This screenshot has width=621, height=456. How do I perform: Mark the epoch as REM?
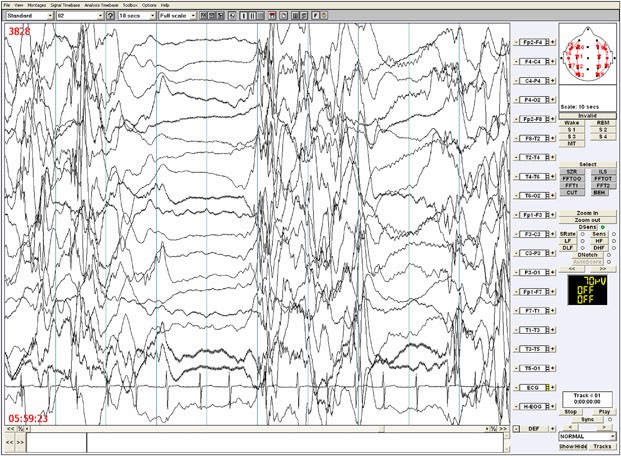click(x=602, y=122)
